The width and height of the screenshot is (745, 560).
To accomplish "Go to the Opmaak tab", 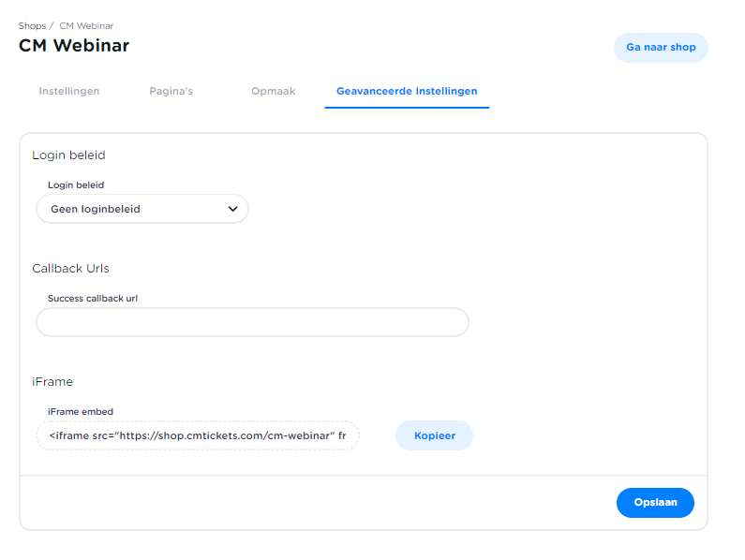I will tap(274, 91).
